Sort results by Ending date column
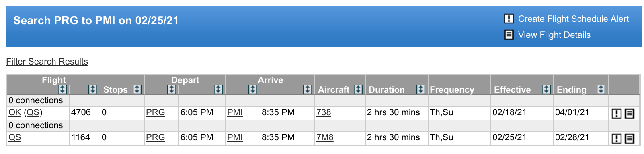Image resolution: width=644 pixels, height=154 pixels. pyautogui.click(x=601, y=89)
